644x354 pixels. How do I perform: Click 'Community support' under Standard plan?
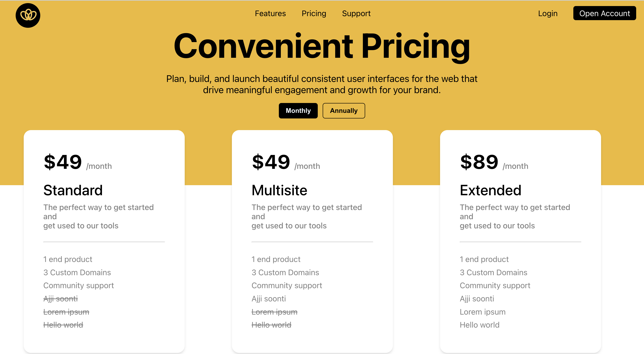pyautogui.click(x=78, y=285)
